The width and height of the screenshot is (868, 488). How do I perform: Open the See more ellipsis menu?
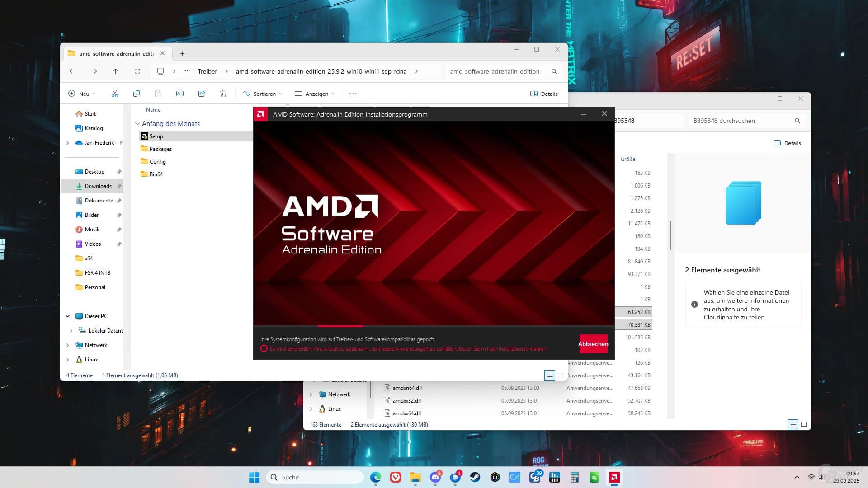coord(353,94)
